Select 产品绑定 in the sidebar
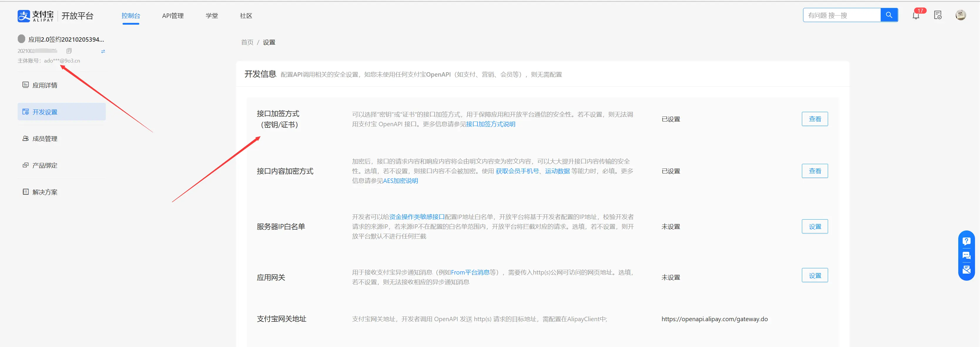 [62, 165]
